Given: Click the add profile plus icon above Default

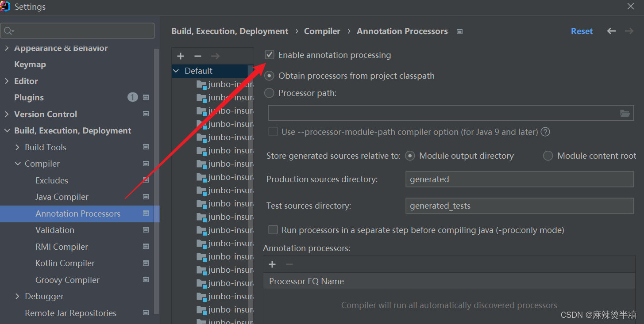Looking at the screenshot, I should pos(181,56).
